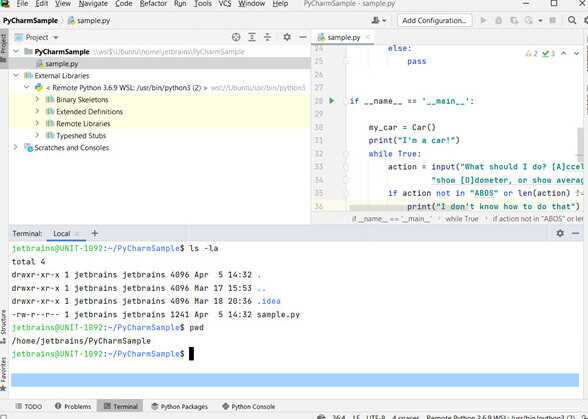Collapse the PyCharmSample root folder
This screenshot has width=588, height=419.
16,51
